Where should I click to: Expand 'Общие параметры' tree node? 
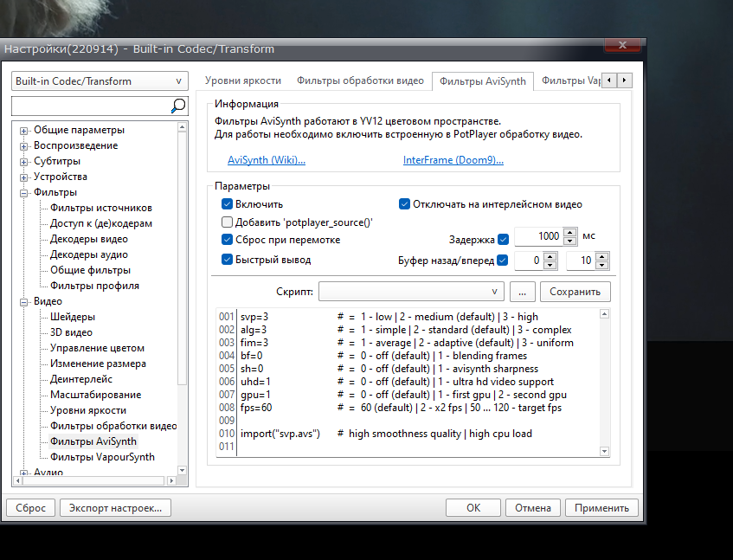click(x=23, y=131)
